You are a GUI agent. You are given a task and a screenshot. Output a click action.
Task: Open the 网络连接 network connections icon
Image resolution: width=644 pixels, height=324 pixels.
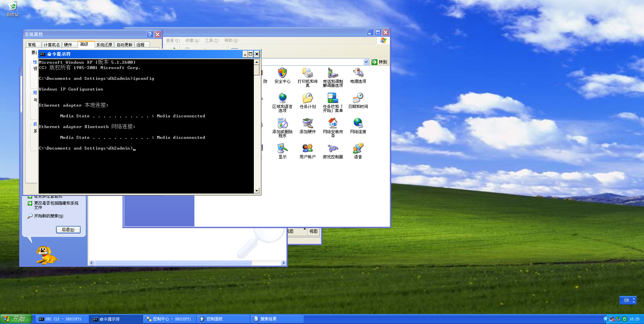click(358, 126)
